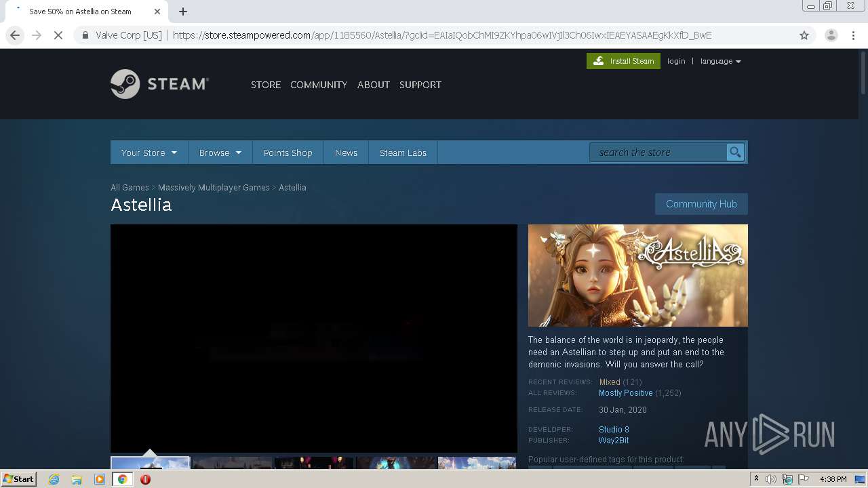Go to News tab
This screenshot has width=868, height=488.
[x=346, y=152]
